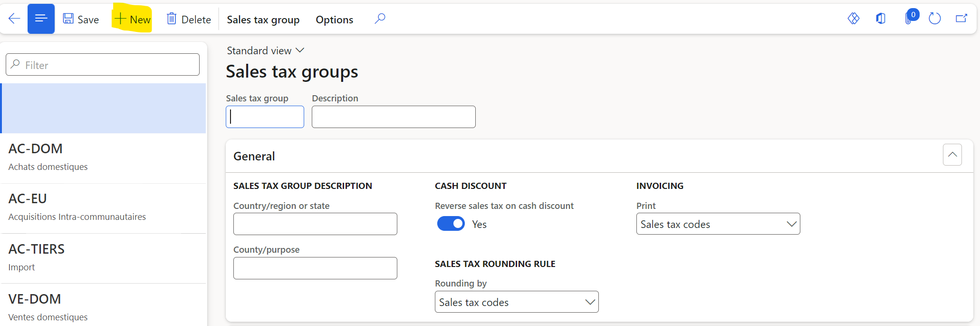Select the AC-DOM sales tax group

103,158
